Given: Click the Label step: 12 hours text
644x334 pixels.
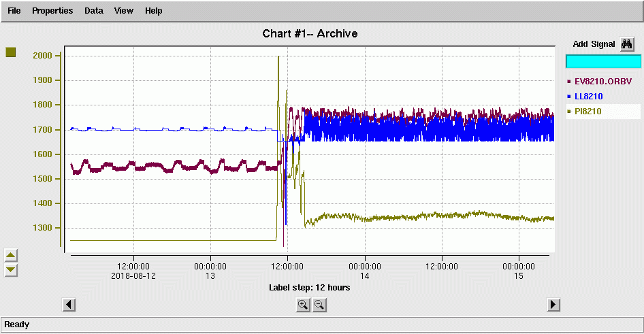Looking at the screenshot, I should [x=310, y=288].
